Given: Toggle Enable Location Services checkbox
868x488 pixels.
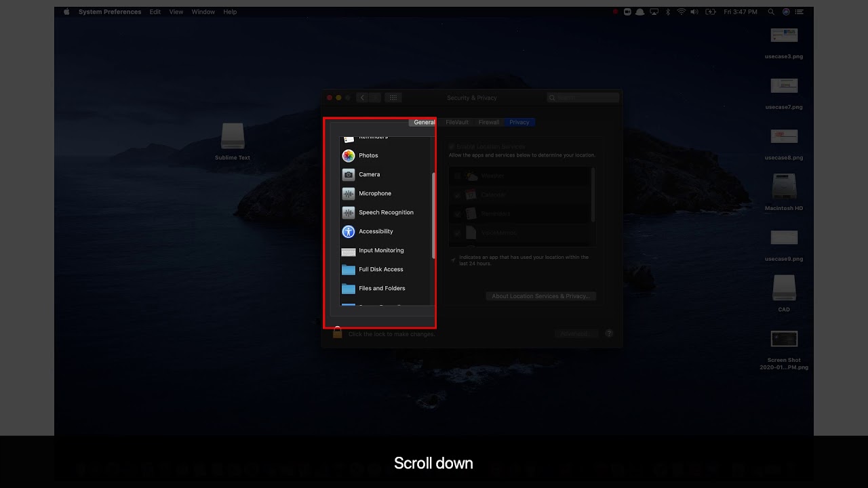Looking at the screenshot, I should tap(452, 146).
